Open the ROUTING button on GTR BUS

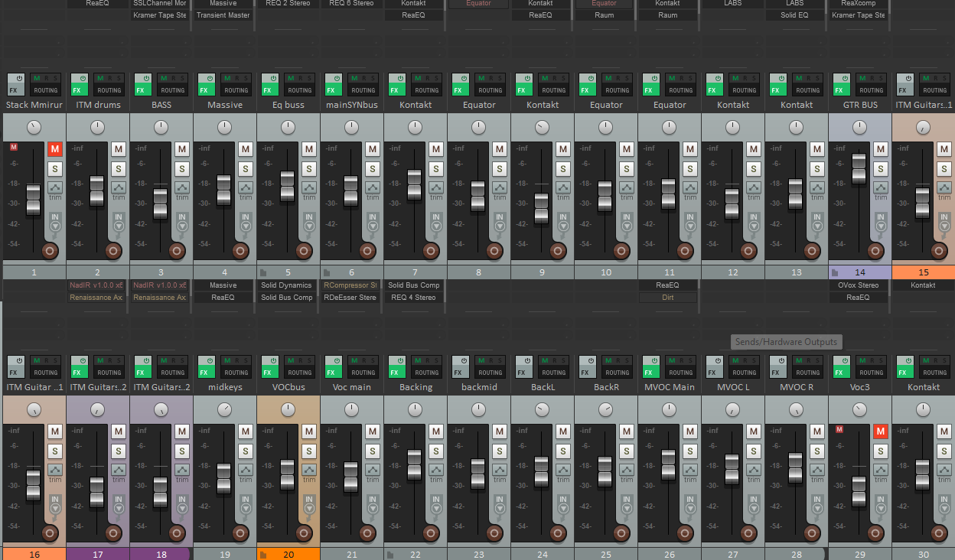[x=872, y=90]
